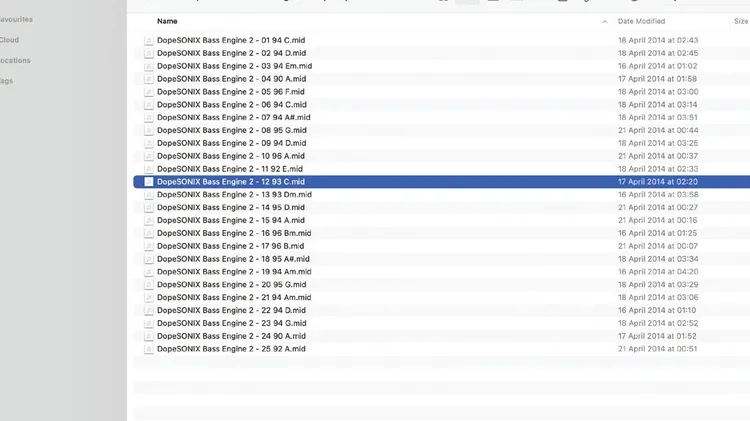Image resolution: width=750 pixels, height=421 pixels.
Task: Select file icon of '02 94 D.mid'
Action: click(149, 54)
